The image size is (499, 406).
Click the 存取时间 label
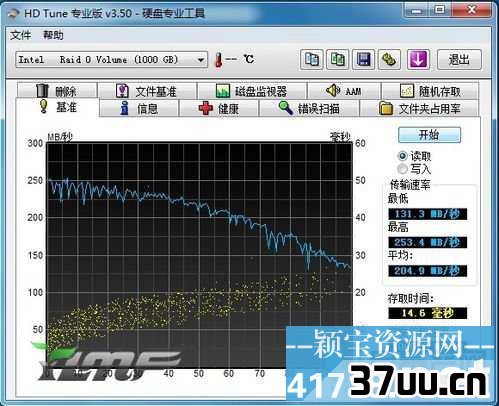[x=410, y=298]
